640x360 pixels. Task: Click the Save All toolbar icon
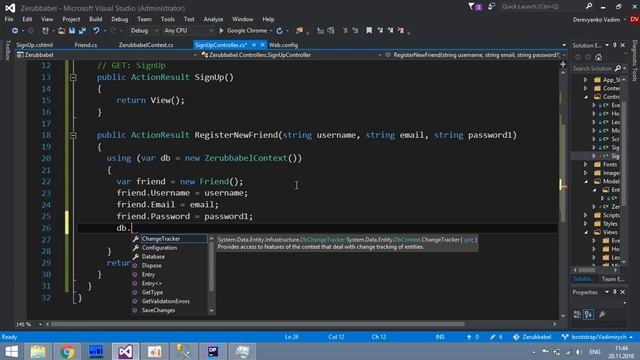(x=82, y=31)
